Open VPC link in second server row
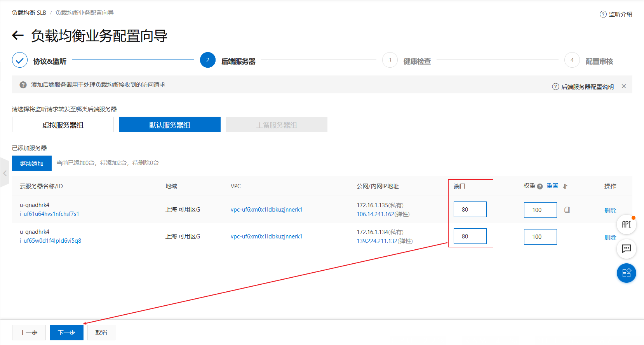The image size is (644, 345). tap(266, 236)
